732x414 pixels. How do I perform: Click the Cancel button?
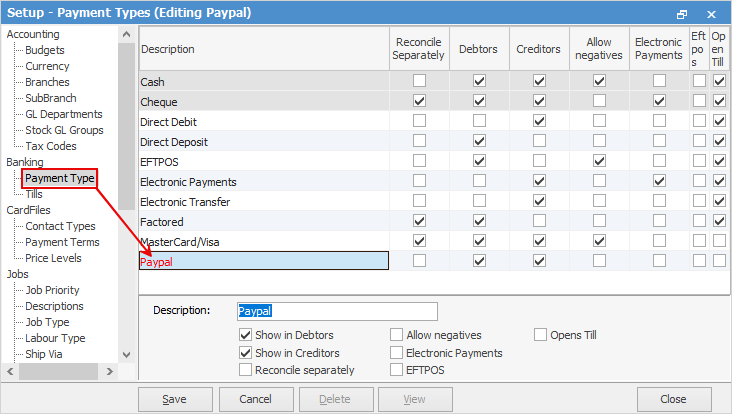point(256,400)
